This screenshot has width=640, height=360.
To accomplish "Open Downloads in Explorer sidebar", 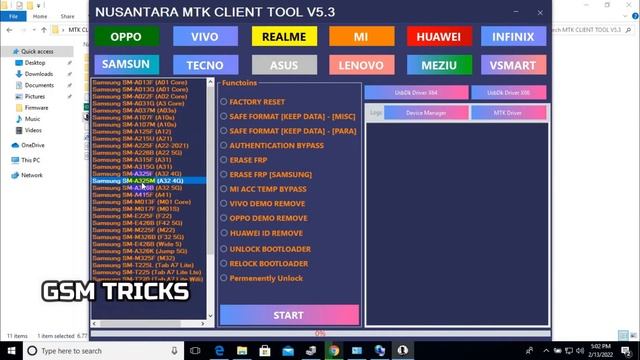I will coord(38,74).
